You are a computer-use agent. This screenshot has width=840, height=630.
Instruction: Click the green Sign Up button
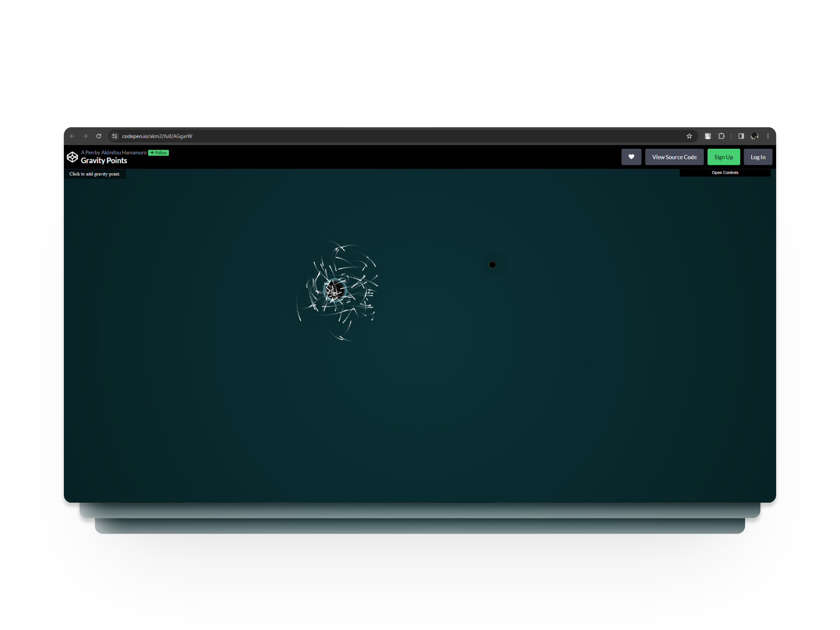pyautogui.click(x=724, y=157)
